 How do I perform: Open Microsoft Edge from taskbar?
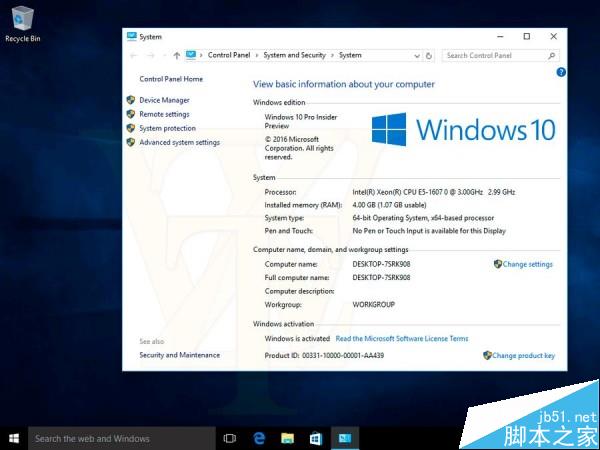(258, 438)
